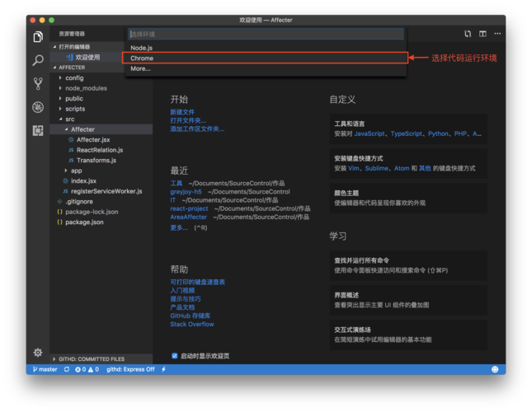Open the Debug view in activity bar
Image resolution: width=532 pixels, height=412 pixels.
coord(38,107)
